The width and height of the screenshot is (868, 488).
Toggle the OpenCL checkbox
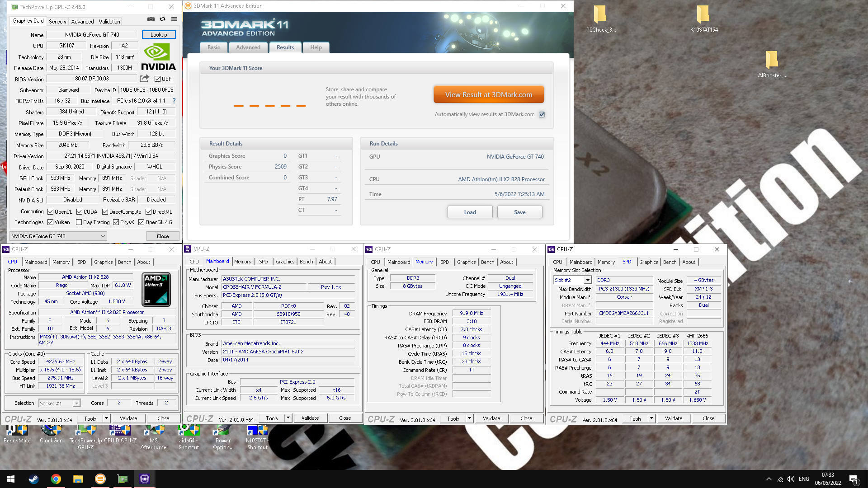51,212
